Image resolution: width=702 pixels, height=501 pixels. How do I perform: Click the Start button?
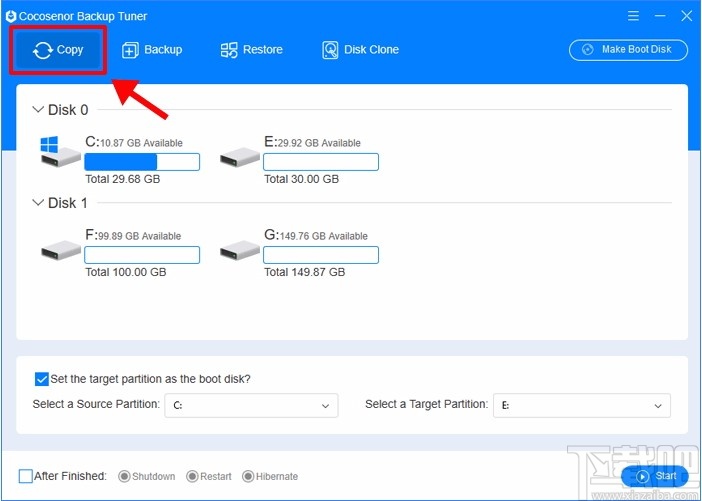pyautogui.click(x=654, y=476)
